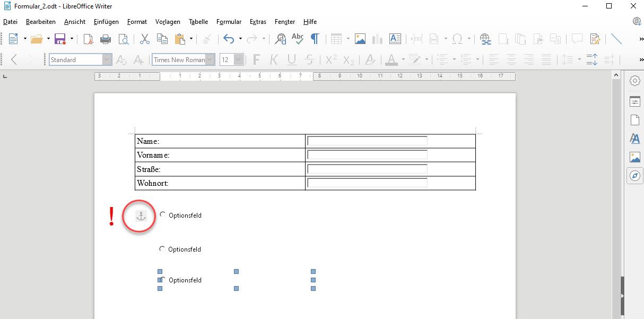This screenshot has height=319, width=644.
Task: Cut the selection with the scissors icon
Action: [x=144, y=39]
